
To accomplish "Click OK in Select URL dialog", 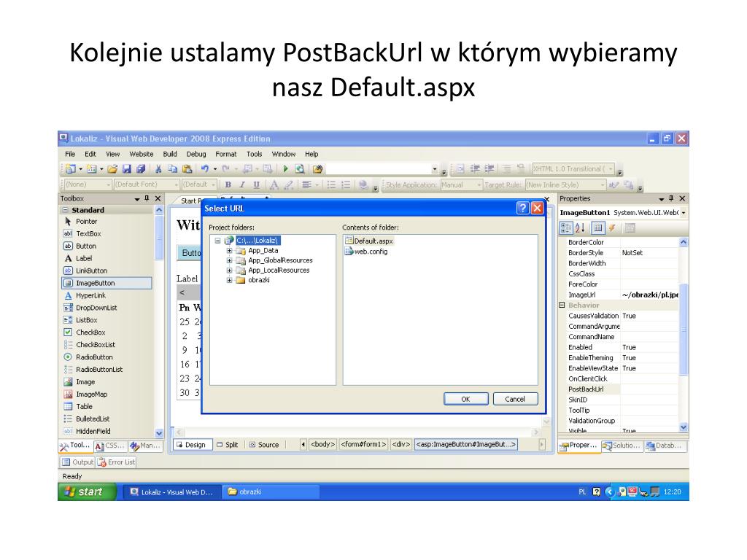I will pos(466,399).
